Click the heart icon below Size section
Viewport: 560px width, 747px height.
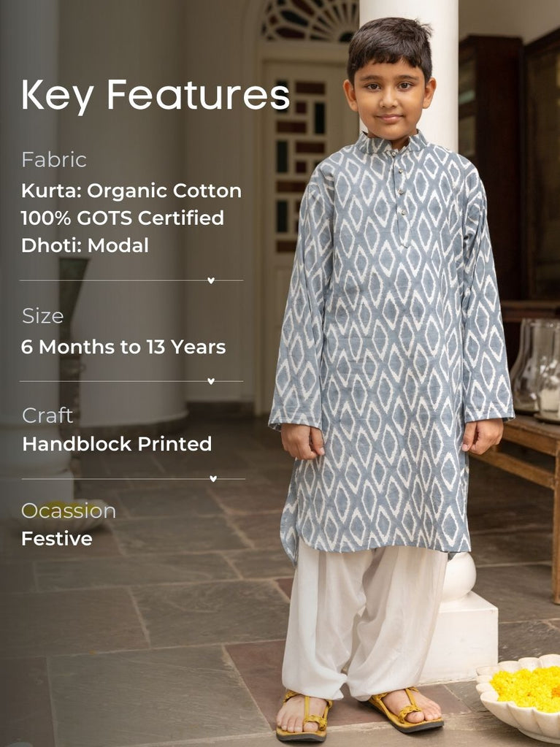[211, 380]
